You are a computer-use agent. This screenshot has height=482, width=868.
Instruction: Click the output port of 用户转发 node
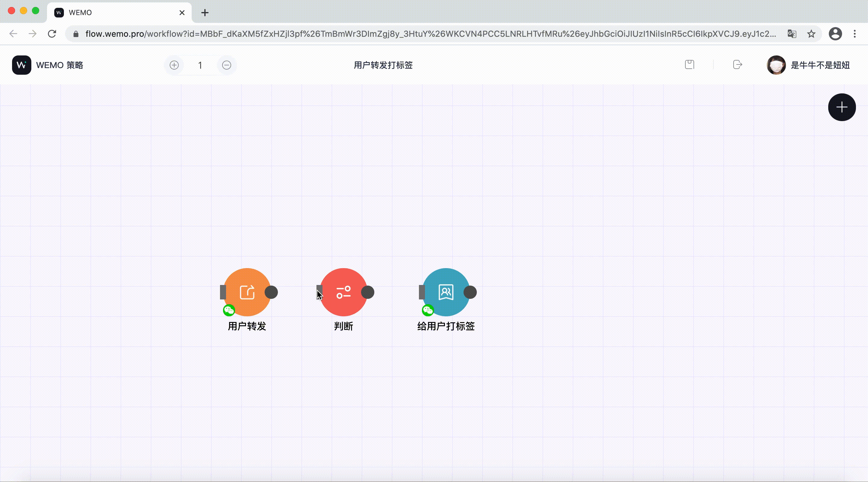click(271, 292)
